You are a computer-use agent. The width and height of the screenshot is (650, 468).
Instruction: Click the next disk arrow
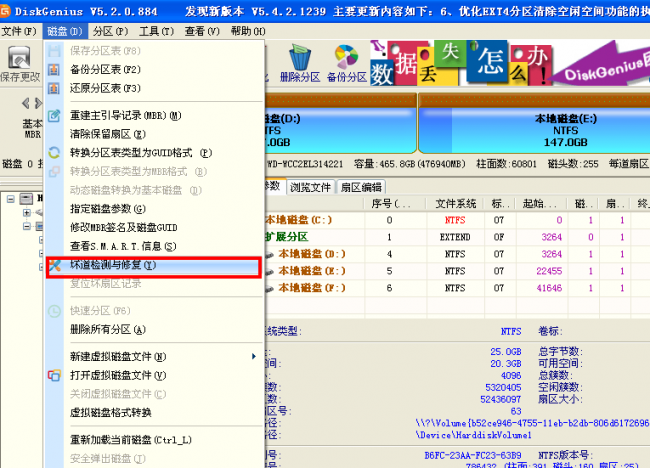(38, 103)
